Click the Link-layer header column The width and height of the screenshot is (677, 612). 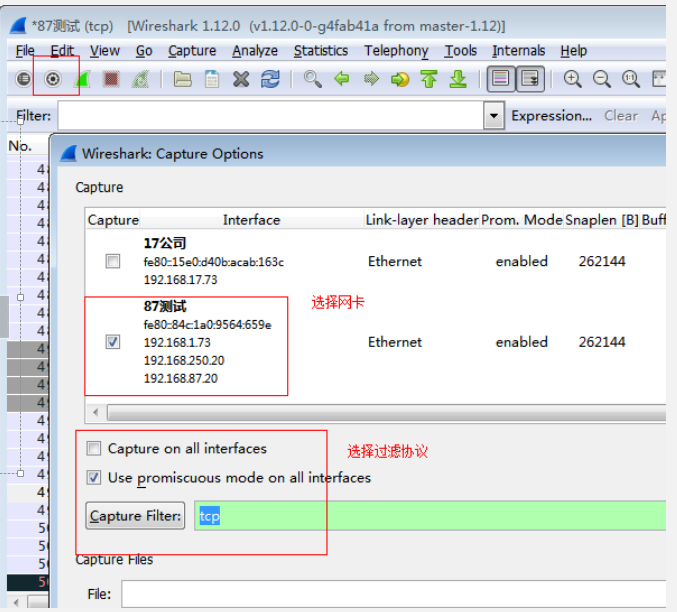coord(422,220)
